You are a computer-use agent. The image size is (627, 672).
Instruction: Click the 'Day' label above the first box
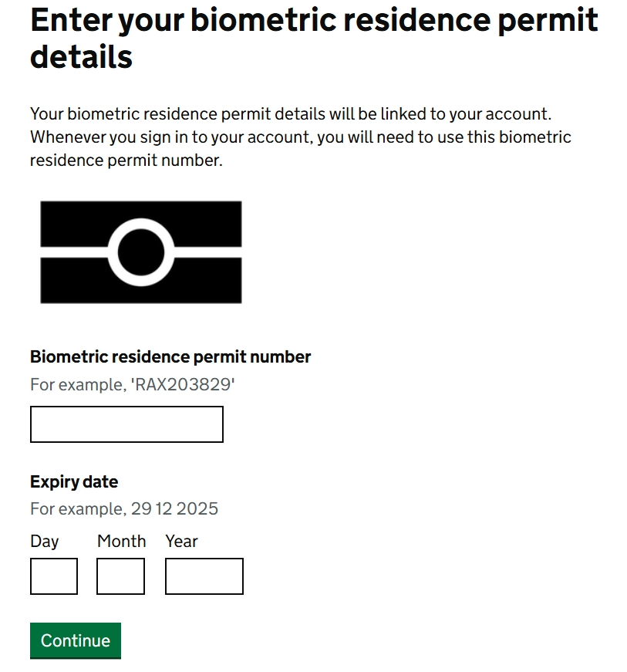[x=45, y=542]
